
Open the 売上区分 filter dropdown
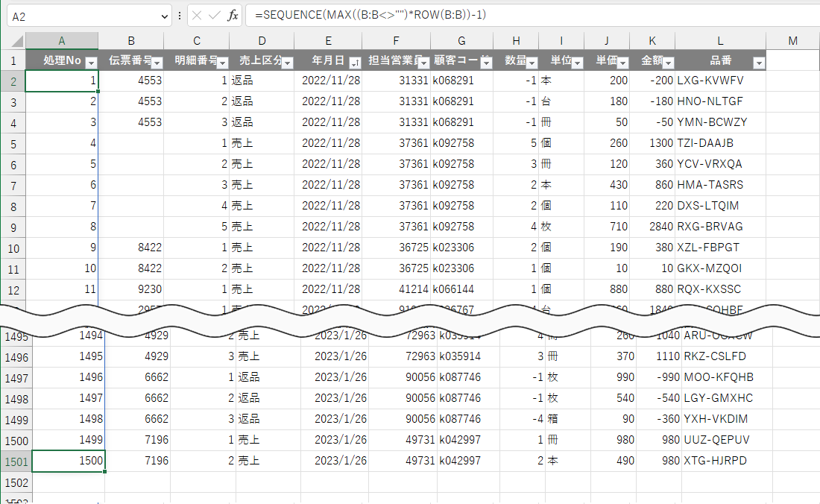point(287,63)
